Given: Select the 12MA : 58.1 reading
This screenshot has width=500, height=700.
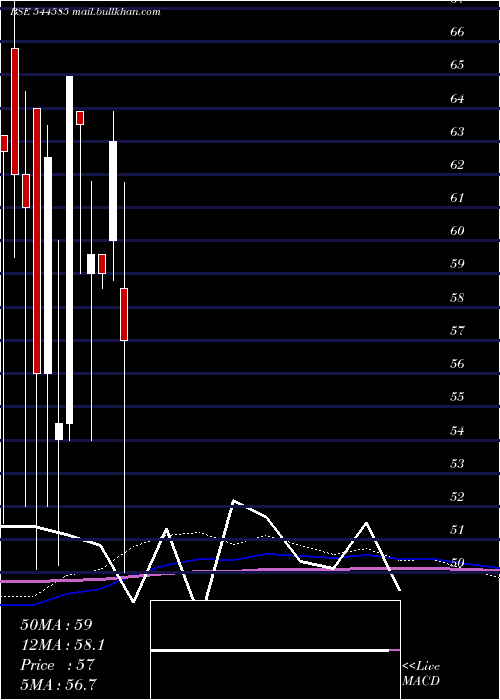Looking at the screenshot, I should coord(63,645).
